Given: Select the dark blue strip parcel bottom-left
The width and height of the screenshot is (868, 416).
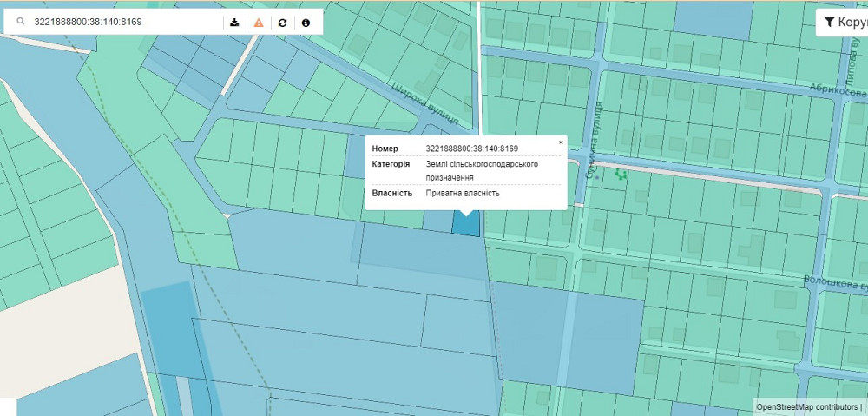Looking at the screenshot, I should tap(169, 330).
